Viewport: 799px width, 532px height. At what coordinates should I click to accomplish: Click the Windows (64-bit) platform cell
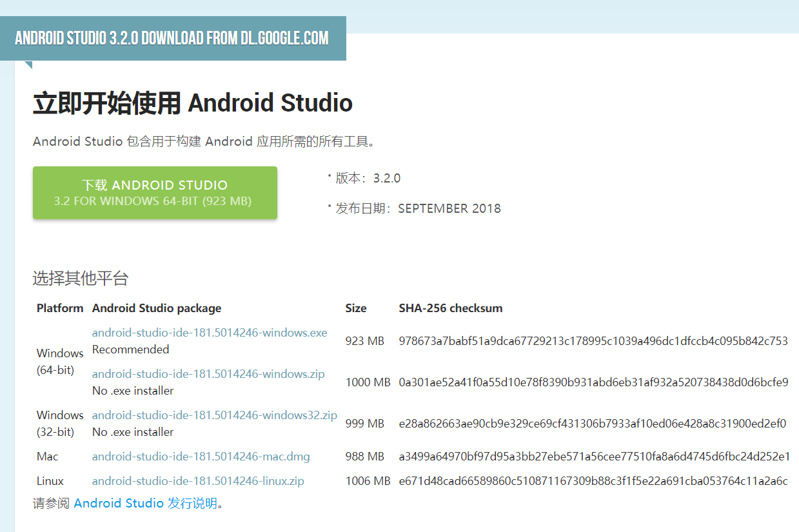(60, 362)
